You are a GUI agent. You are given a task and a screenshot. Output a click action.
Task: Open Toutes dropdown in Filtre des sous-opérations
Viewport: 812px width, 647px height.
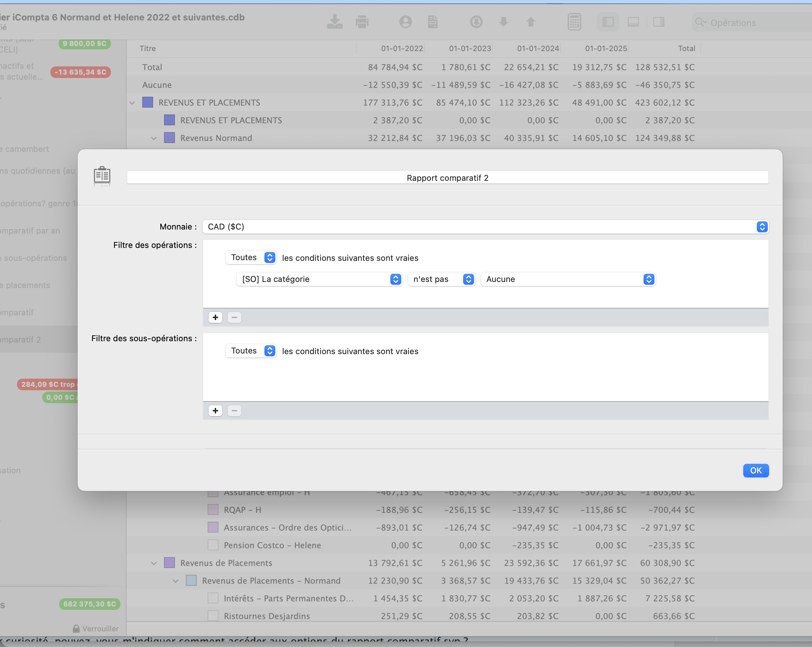click(x=251, y=351)
